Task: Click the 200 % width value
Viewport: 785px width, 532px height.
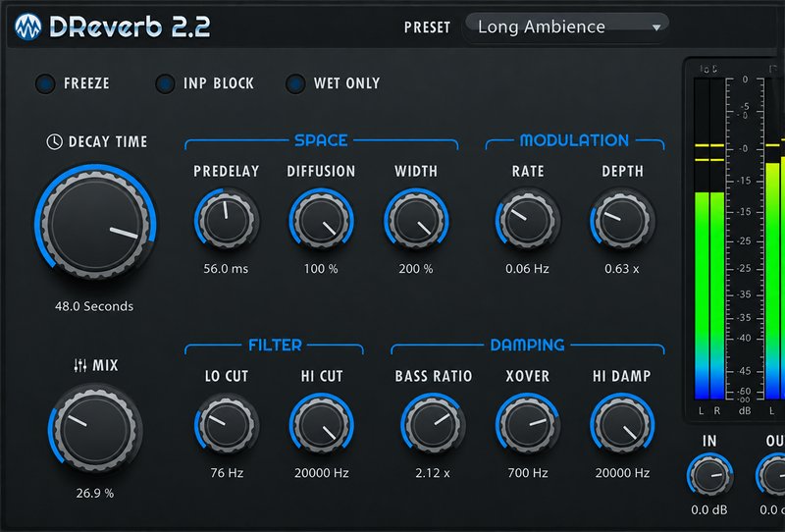Action: (416, 269)
